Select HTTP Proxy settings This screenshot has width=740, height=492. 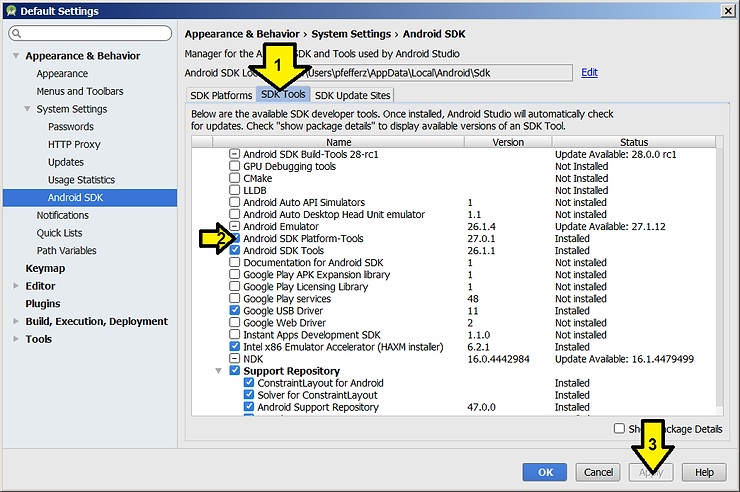pyautogui.click(x=74, y=144)
